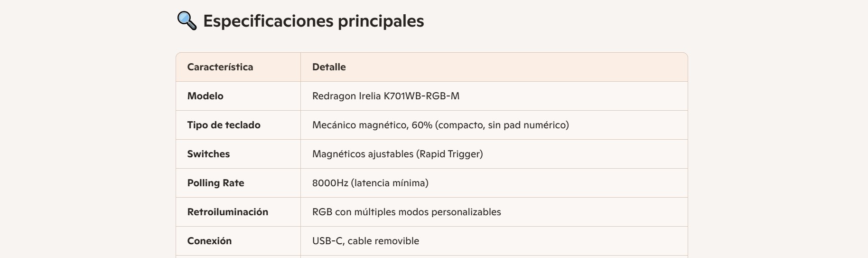Select the 'Detalle' column header
Screen dimensions: 868x258
[x=329, y=67]
